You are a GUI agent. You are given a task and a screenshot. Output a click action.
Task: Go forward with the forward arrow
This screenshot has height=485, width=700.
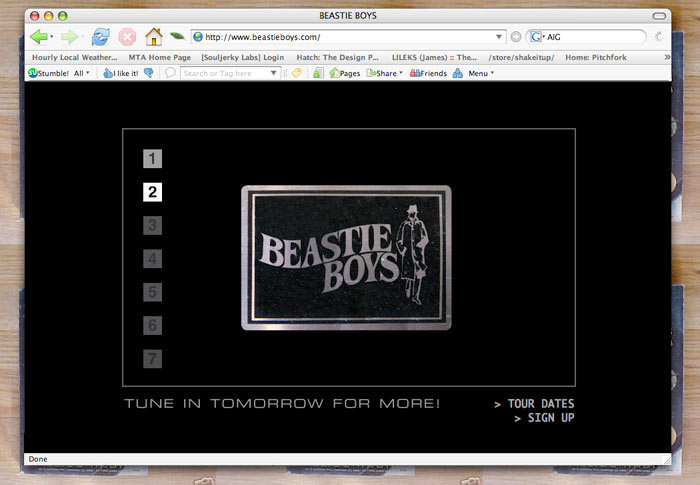70,37
